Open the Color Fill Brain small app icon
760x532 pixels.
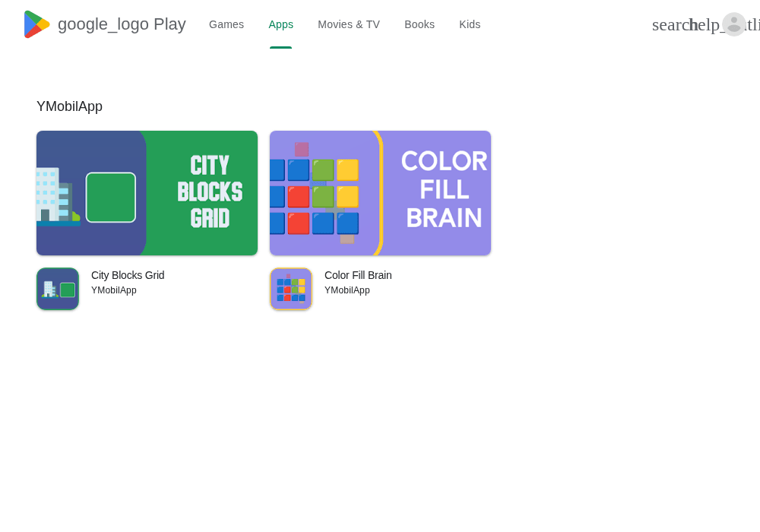tap(291, 289)
